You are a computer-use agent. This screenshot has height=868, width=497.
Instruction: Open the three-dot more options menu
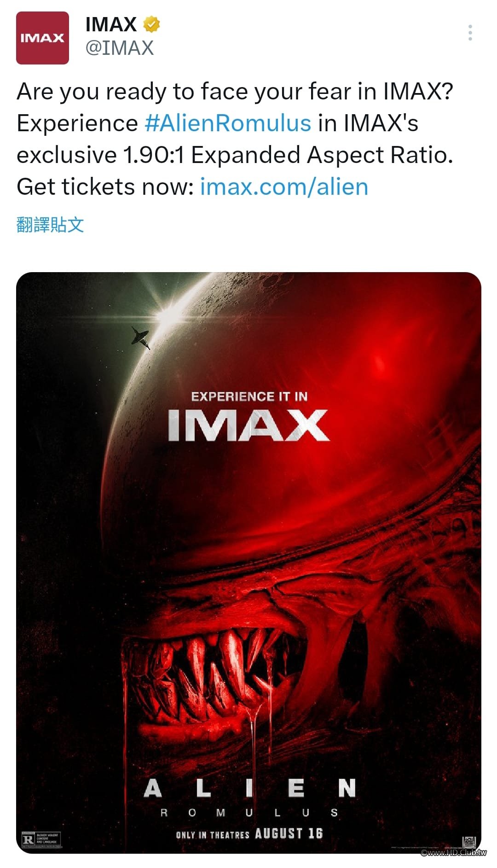(x=470, y=33)
